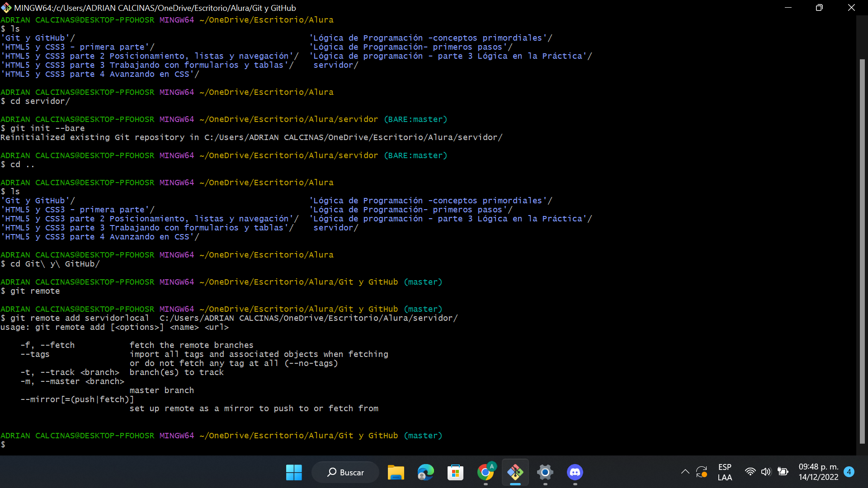Screen dimensions: 868x488
Task: Open the notification badge showing 4
Action: [849, 472]
